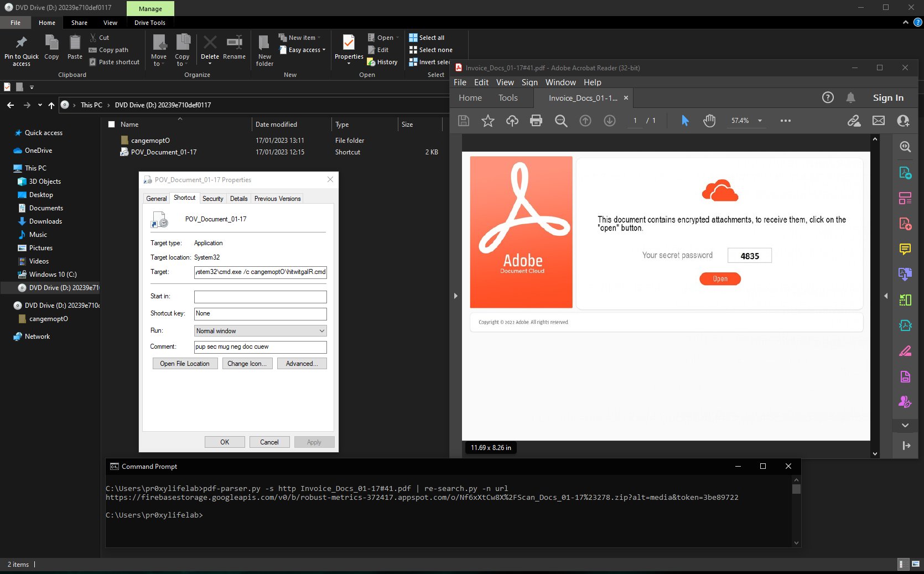
Task: Open the Details tab in Properties
Action: (x=239, y=199)
